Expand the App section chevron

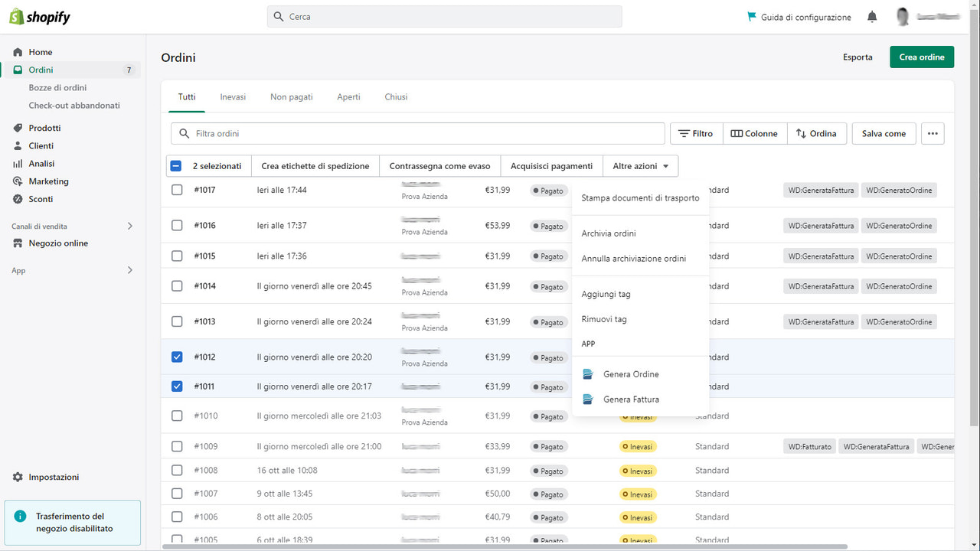129,270
